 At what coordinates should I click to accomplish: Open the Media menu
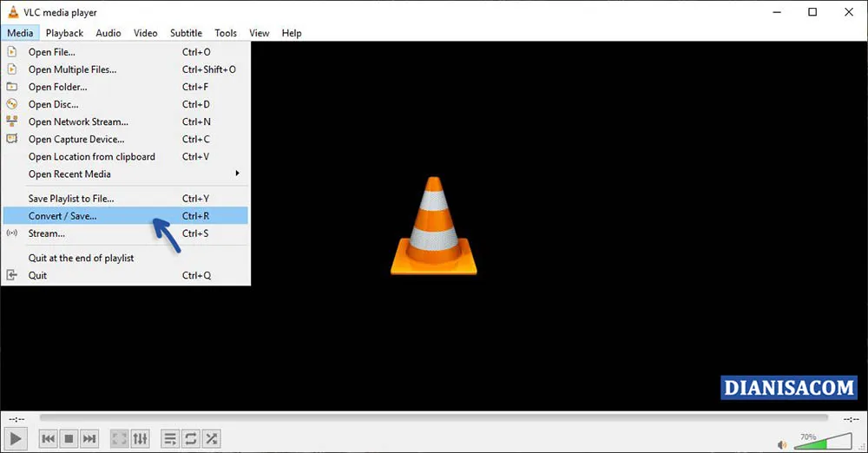tap(20, 33)
